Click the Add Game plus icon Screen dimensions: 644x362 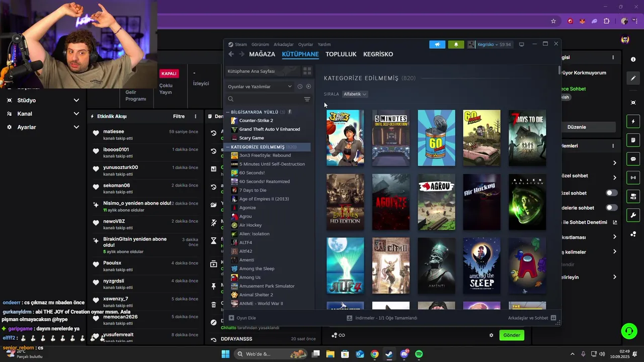click(x=231, y=318)
